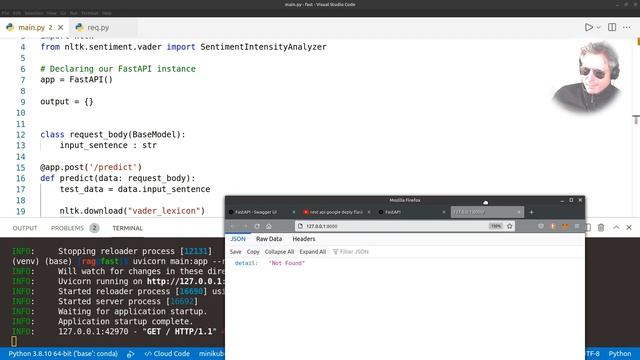
Task: Open the OUTPUT panel tab
Action: [x=24, y=228]
